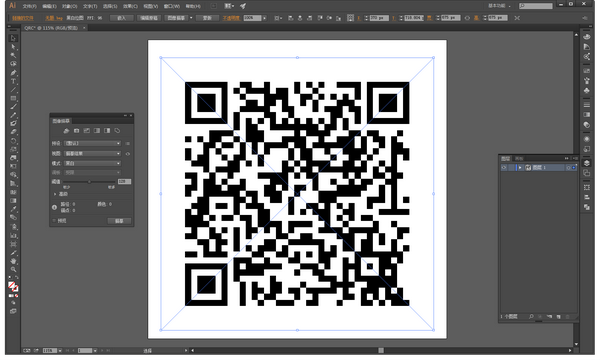Click the arrange documents icon in menu bar
This screenshot has width=600, height=360.
pyautogui.click(x=229, y=6)
